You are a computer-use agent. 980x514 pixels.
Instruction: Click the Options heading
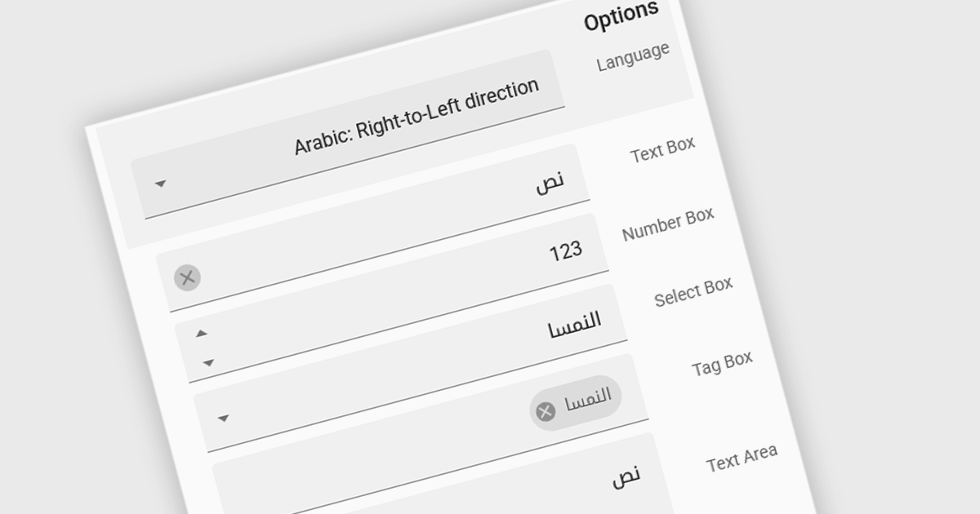[x=621, y=16]
